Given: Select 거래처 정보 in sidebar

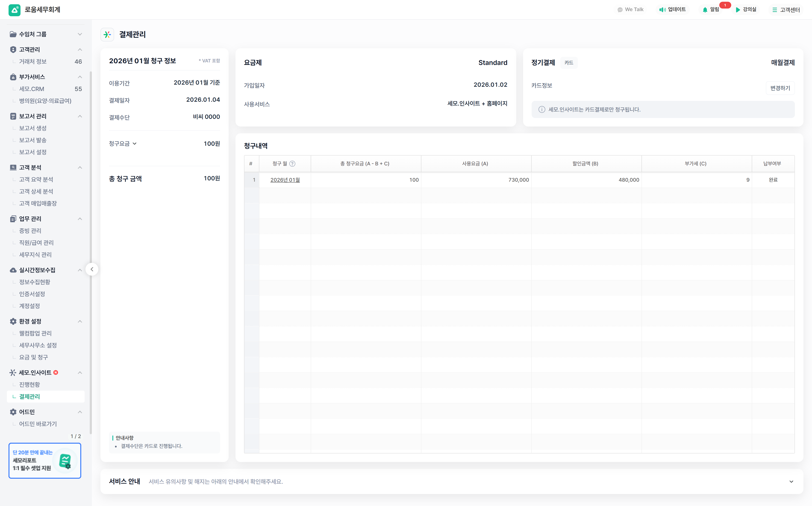Looking at the screenshot, I should click(33, 62).
